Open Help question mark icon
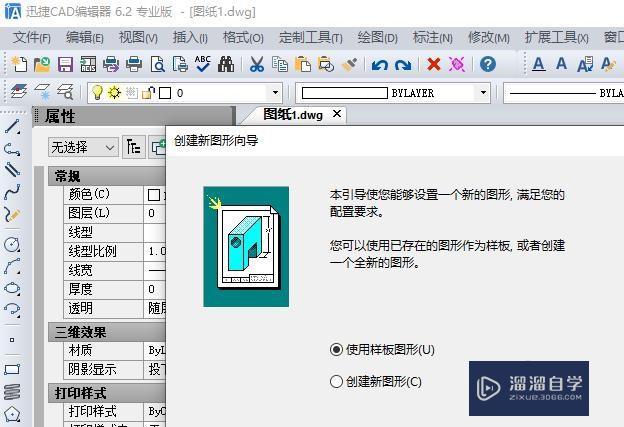This screenshot has height=427, width=624. pyautogui.click(x=488, y=64)
